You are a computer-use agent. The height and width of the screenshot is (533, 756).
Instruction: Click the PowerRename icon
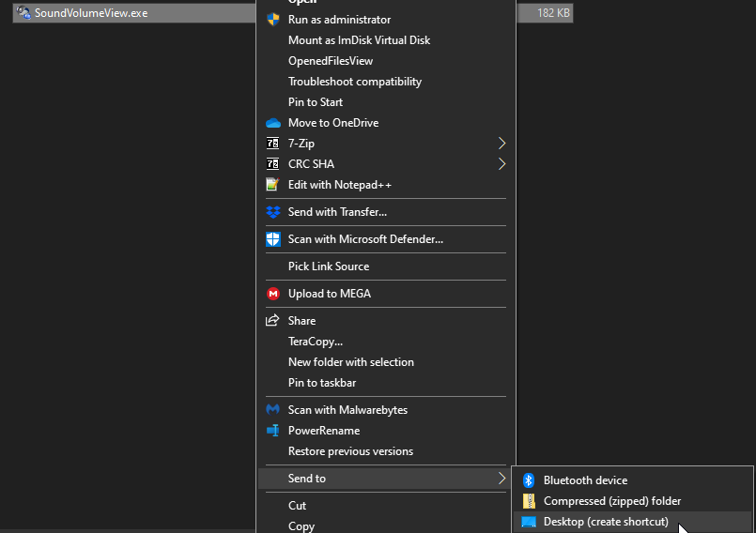(273, 431)
